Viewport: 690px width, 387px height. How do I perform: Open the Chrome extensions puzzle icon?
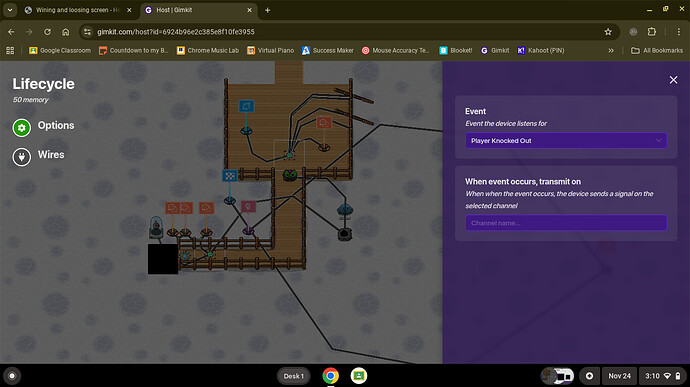(x=652, y=32)
